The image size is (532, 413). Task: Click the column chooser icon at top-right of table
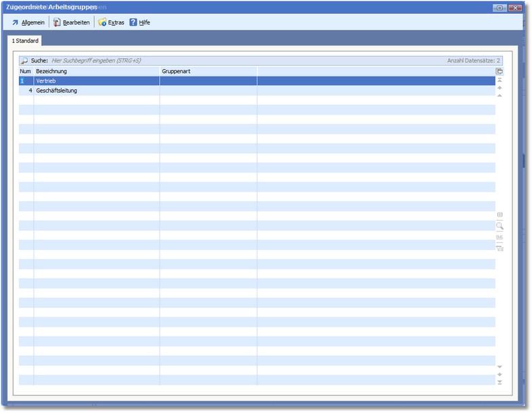500,71
